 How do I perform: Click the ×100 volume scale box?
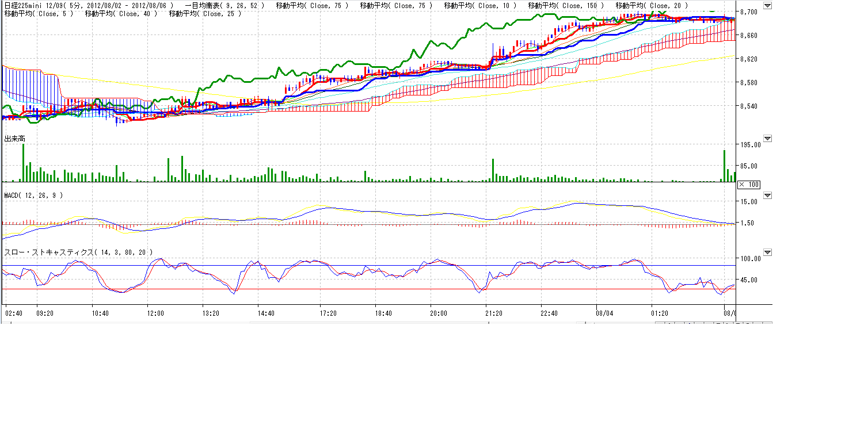748,184
